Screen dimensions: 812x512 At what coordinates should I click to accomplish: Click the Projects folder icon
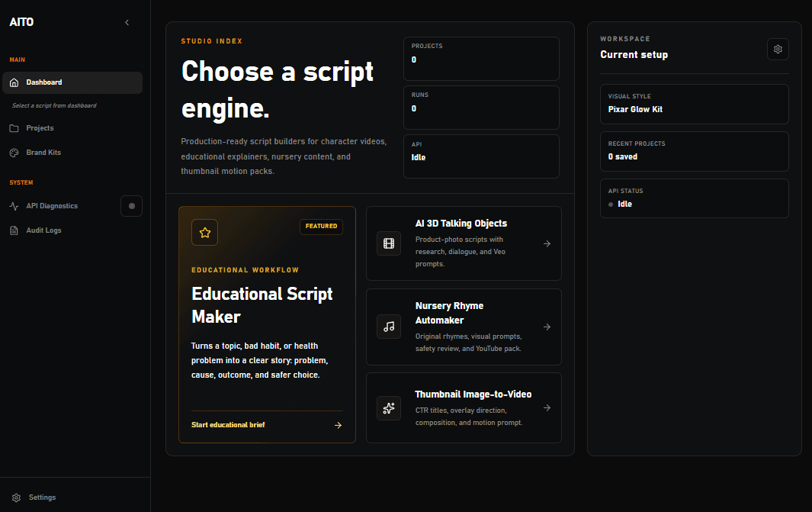click(x=14, y=128)
